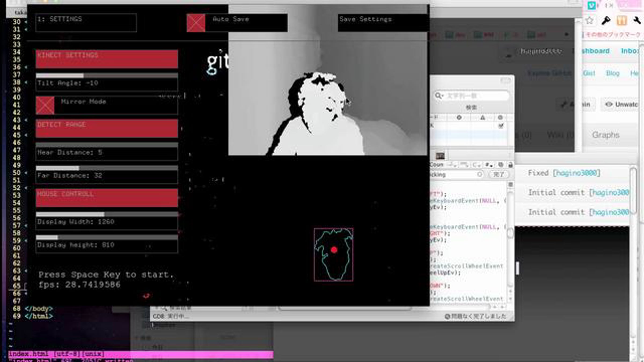The width and height of the screenshot is (644, 362).
Task: Click the GitHub commit list scrollbar
Action: [x=633, y=191]
